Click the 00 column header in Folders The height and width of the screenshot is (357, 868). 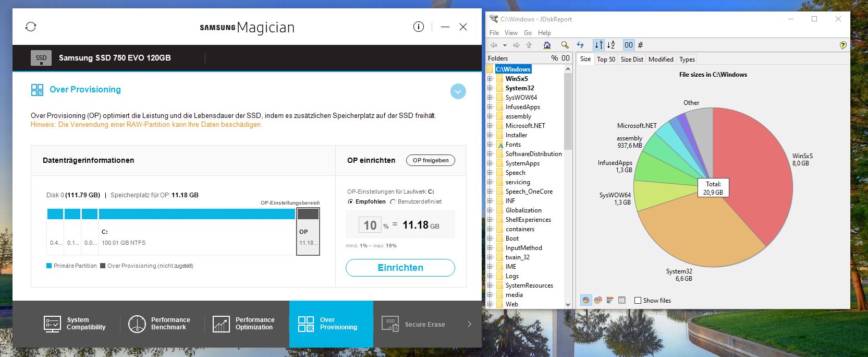click(x=566, y=58)
